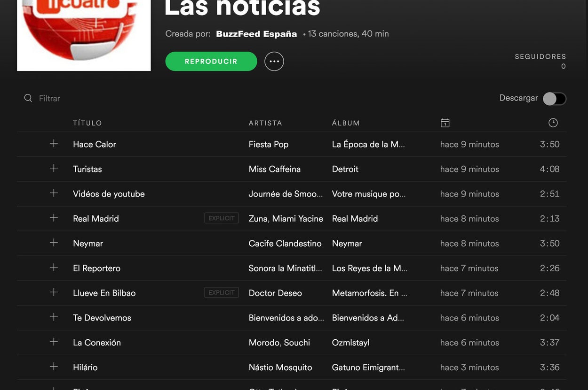
Task: Click the plus icon next to Hace Calor
Action: pyautogui.click(x=54, y=144)
